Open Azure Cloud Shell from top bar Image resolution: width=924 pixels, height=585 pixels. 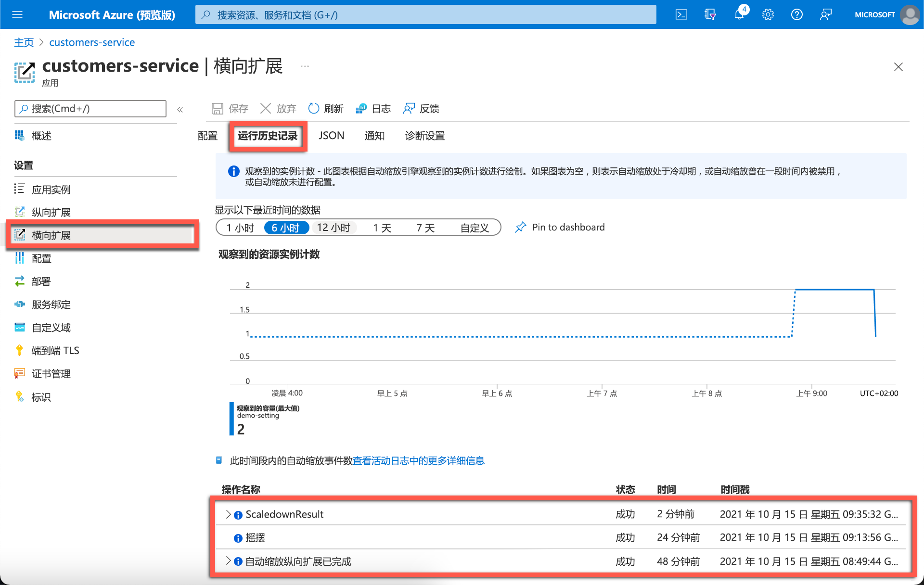coord(681,14)
